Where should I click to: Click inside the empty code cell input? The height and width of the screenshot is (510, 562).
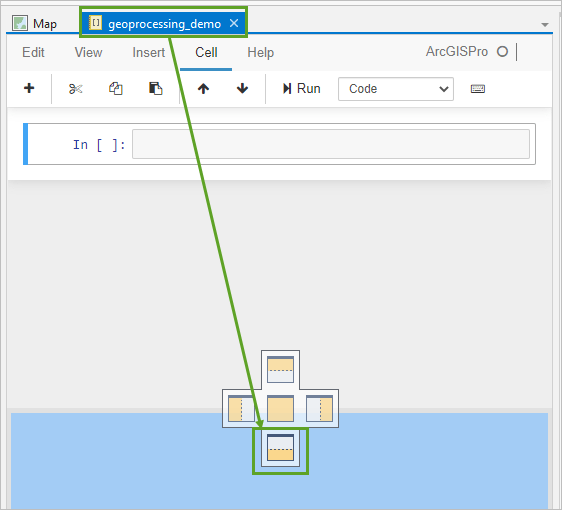click(x=331, y=144)
